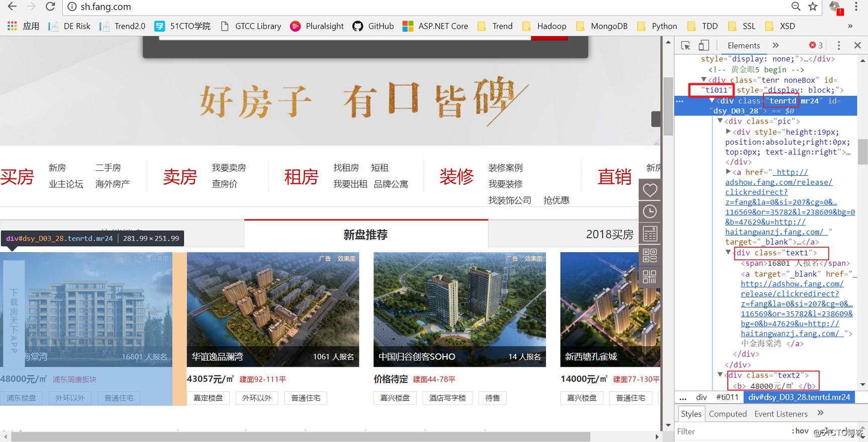Open the 新西塘孔雀城 property thumbnail
Screen dimensions: 868x442
point(610,309)
